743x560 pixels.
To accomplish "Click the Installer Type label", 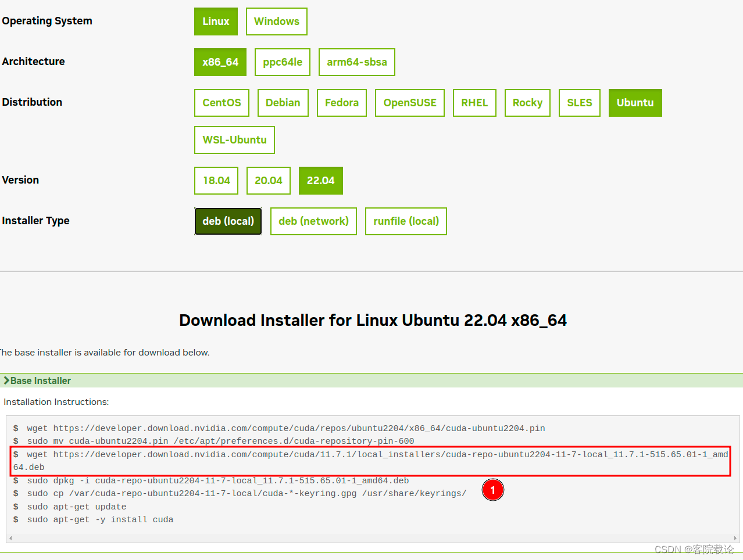I will pos(35,221).
